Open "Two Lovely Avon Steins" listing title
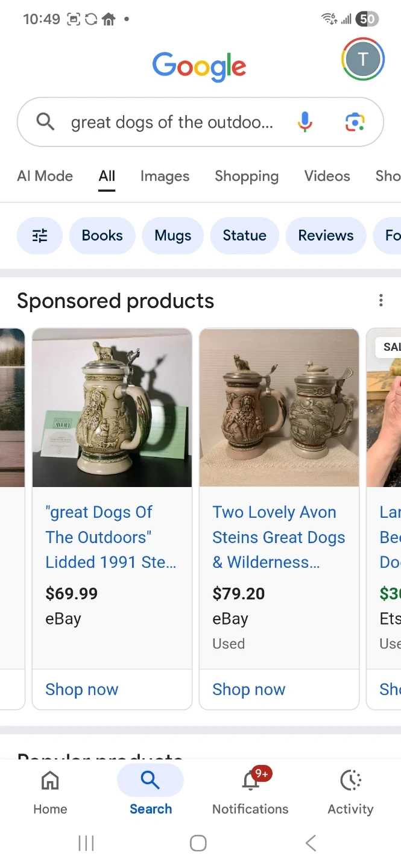 click(x=278, y=537)
